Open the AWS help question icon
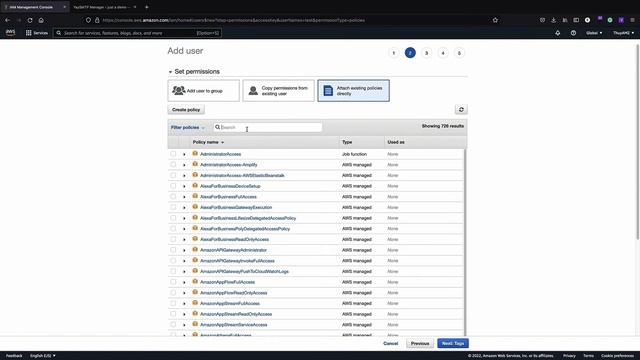This screenshot has width=640, height=360. pos(573,33)
